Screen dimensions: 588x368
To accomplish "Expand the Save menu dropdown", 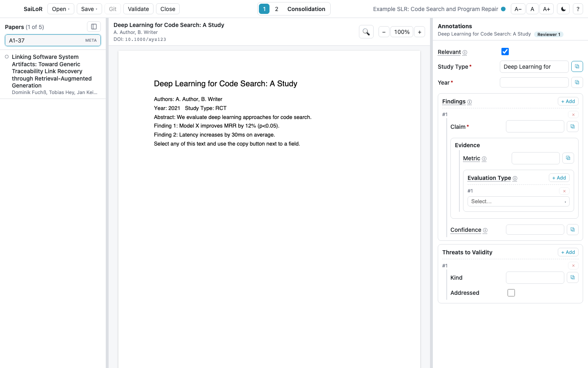I will 89,9.
